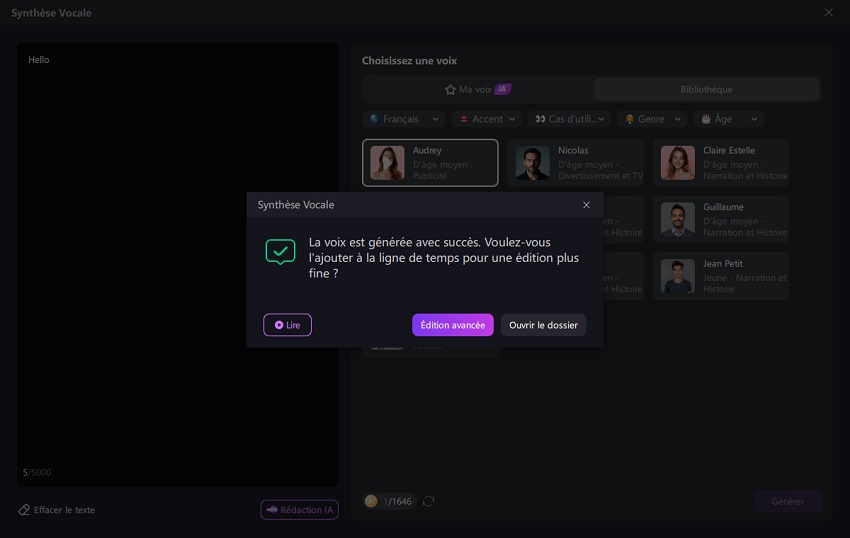Click inside the Hello text area
This screenshot has height=538, width=850.
point(178,250)
